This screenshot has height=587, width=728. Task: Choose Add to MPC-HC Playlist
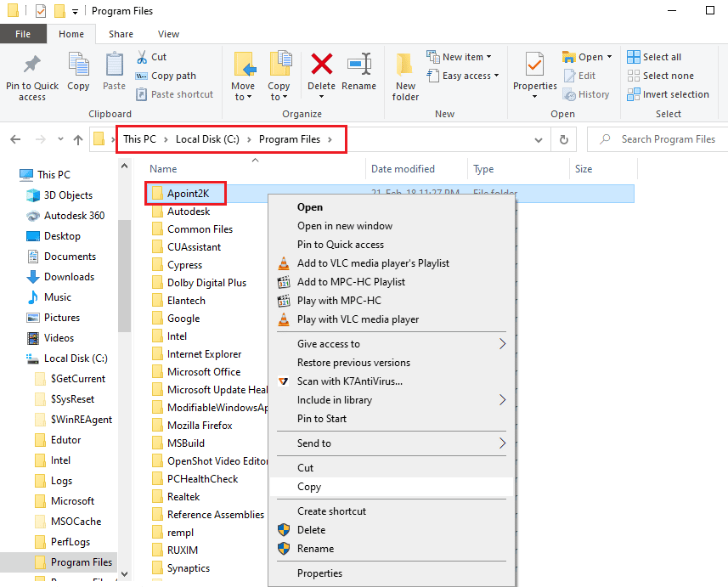(351, 282)
